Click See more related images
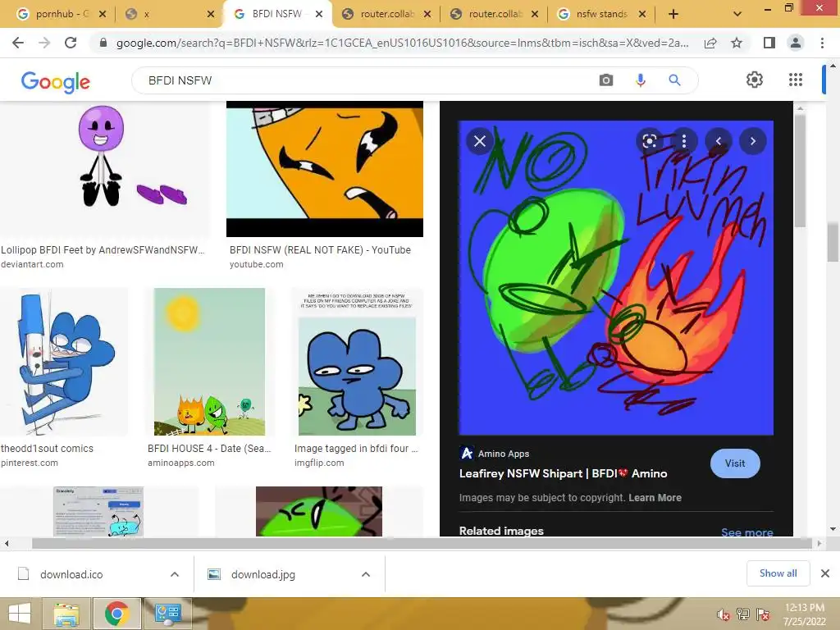 click(746, 532)
